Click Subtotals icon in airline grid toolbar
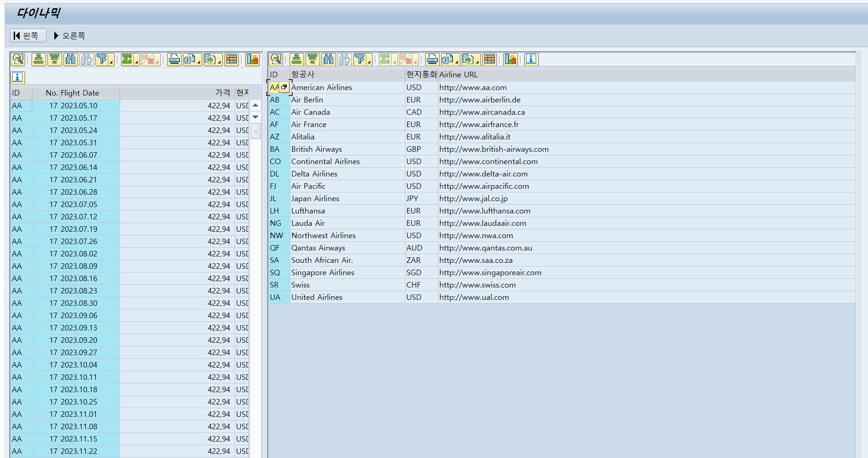The height and width of the screenshot is (458, 868). 405,59
